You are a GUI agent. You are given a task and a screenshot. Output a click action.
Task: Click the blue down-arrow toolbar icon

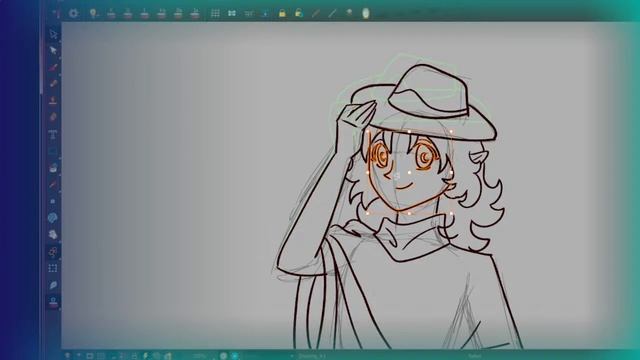265,13
